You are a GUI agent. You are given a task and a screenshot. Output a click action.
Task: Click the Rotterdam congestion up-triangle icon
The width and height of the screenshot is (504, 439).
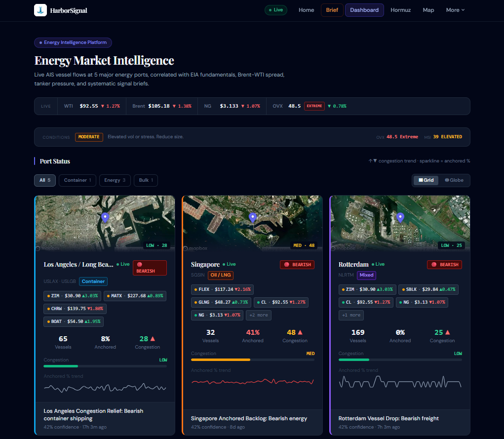pos(447,332)
